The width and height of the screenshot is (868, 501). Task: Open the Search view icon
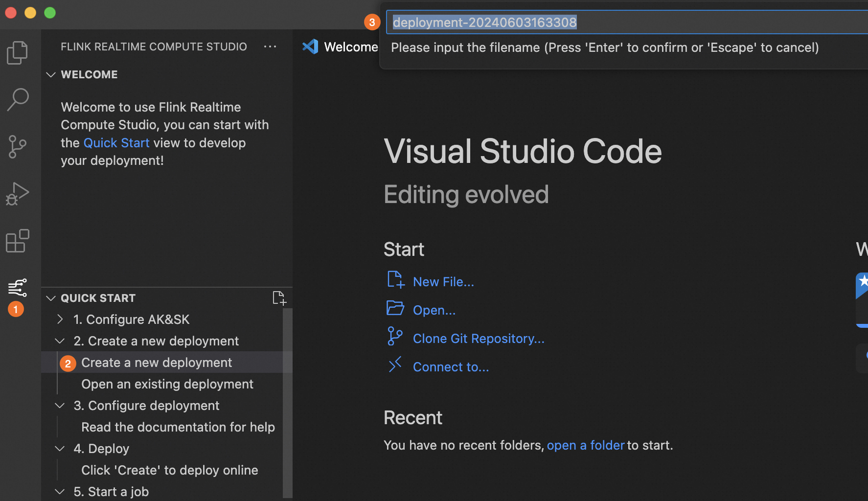[x=18, y=99]
